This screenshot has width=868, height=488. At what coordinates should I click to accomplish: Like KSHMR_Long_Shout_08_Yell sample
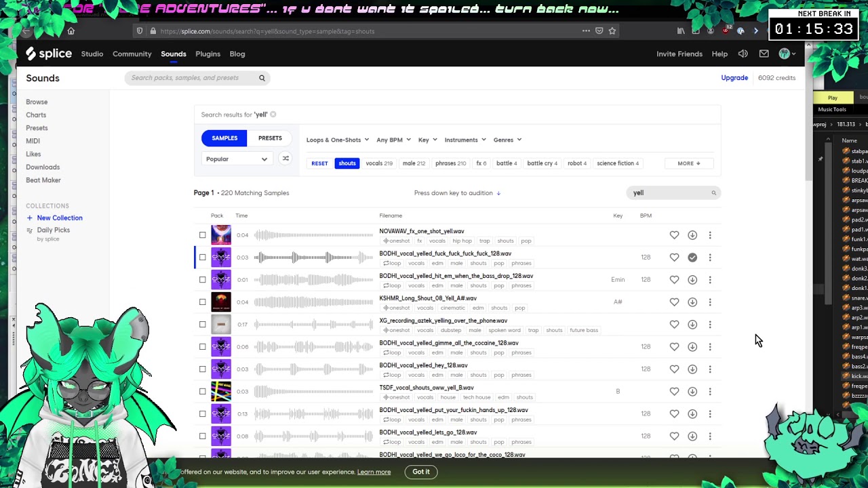point(674,302)
